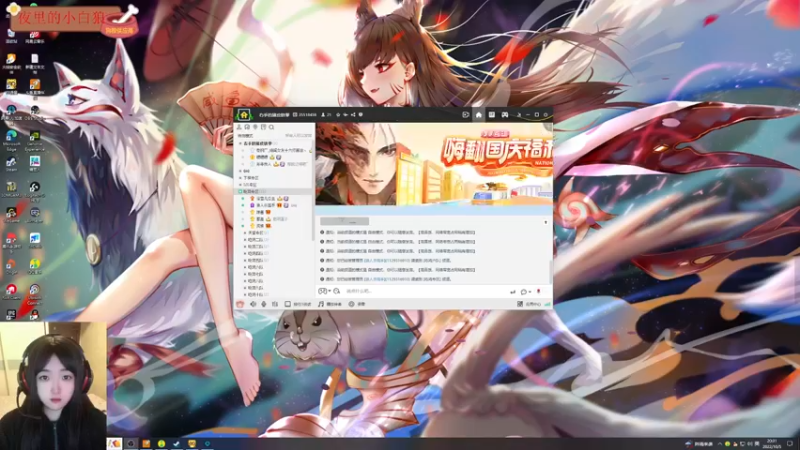The image size is (800, 450).
Task: Click the share icon in YY title bar
Action: pos(353,115)
